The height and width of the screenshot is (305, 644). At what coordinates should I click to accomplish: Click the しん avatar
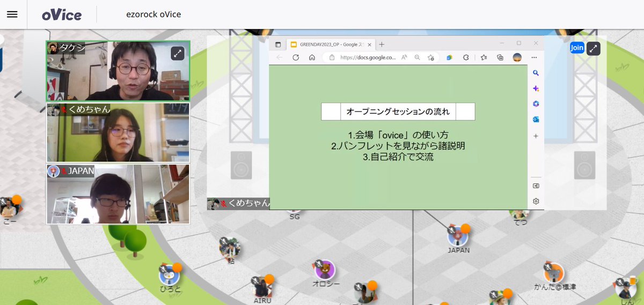[626, 289]
